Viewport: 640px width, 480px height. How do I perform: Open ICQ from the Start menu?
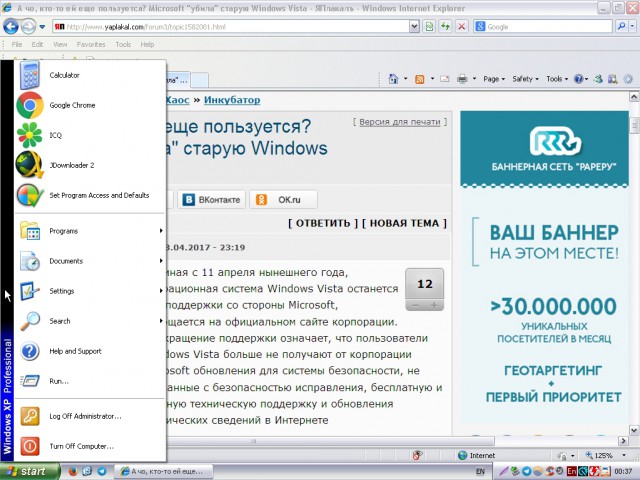[90, 135]
